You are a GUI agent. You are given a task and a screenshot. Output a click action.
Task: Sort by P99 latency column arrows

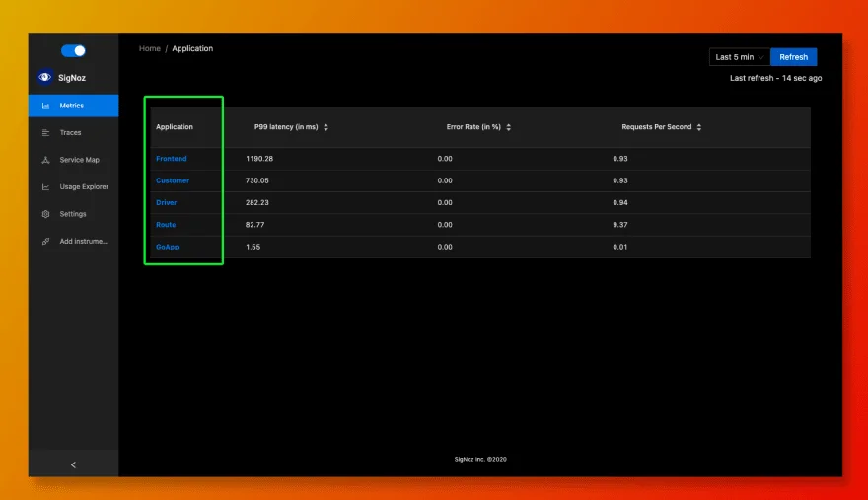click(x=326, y=127)
